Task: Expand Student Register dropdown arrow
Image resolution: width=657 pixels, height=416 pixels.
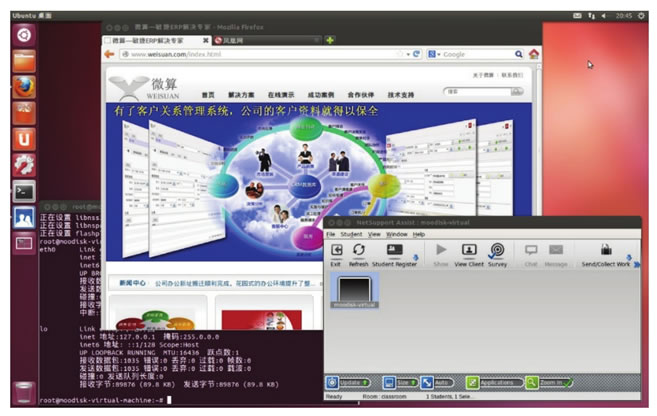Action: coord(416,257)
